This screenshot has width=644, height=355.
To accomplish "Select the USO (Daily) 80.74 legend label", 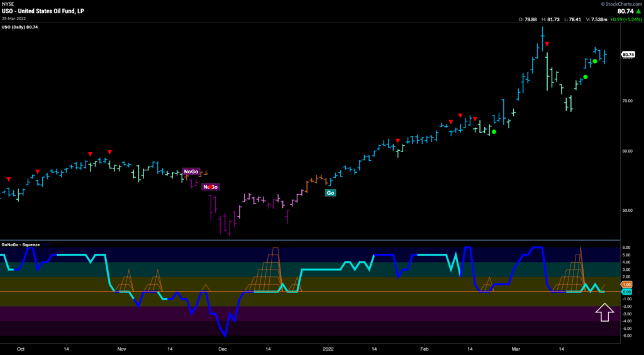I will coord(20,27).
